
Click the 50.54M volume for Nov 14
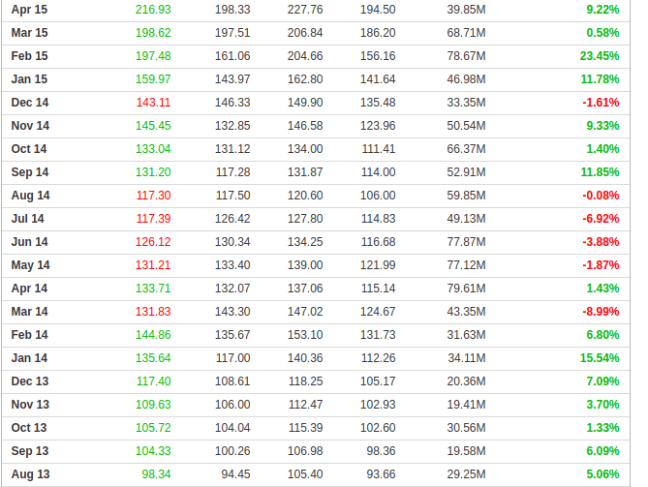click(466, 126)
